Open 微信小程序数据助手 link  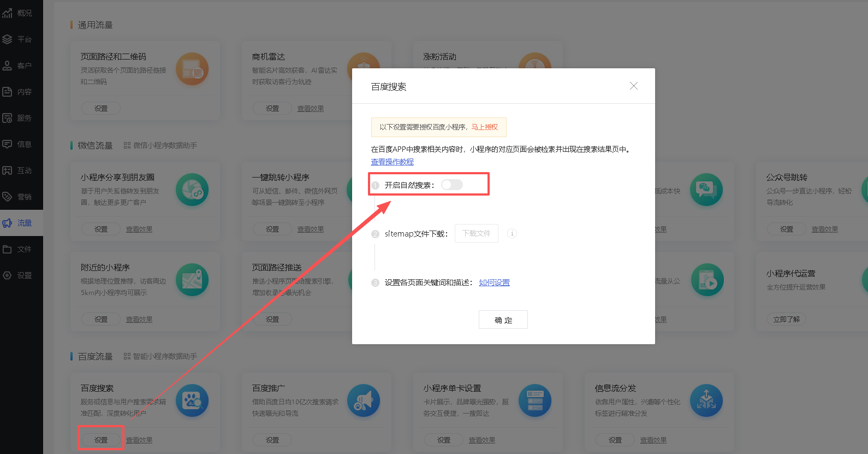tap(160, 145)
